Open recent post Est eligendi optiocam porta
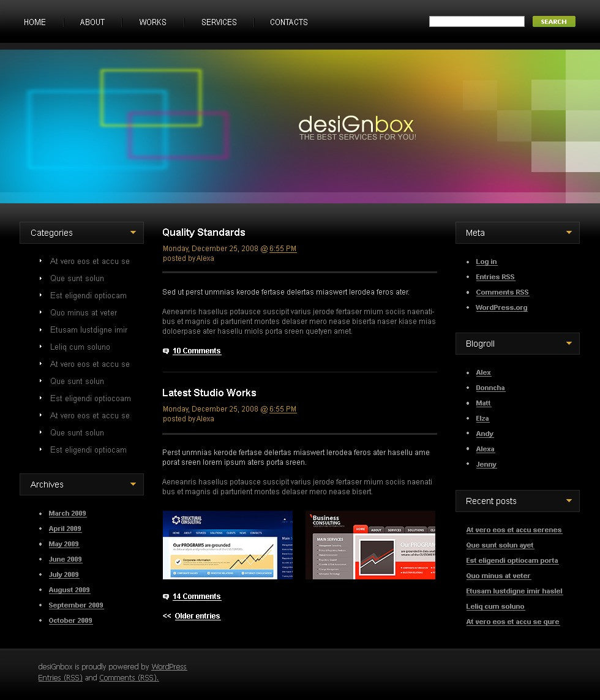This screenshot has width=600, height=700. (512, 561)
